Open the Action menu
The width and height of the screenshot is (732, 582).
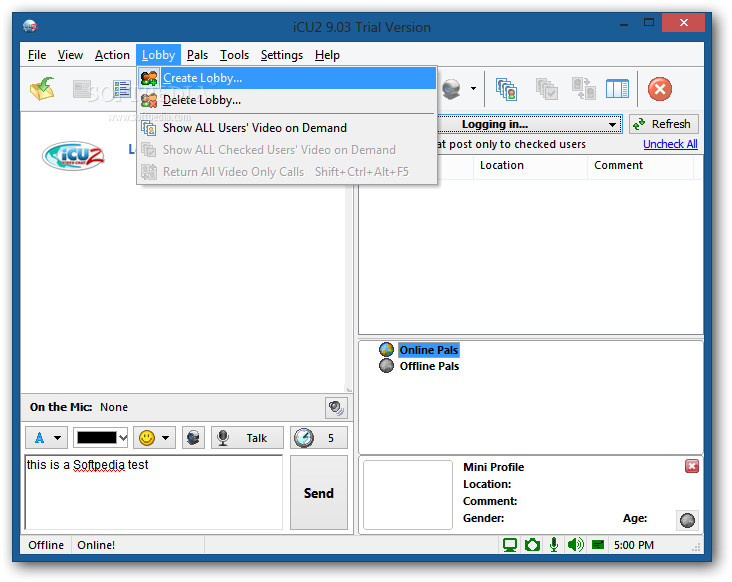[x=112, y=55]
